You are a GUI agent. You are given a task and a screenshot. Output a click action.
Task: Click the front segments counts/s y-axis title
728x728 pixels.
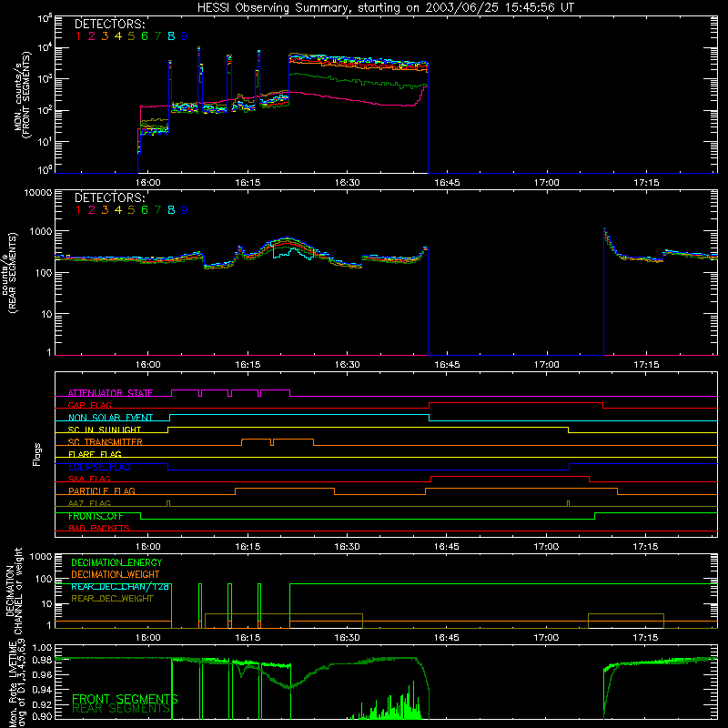24,95
